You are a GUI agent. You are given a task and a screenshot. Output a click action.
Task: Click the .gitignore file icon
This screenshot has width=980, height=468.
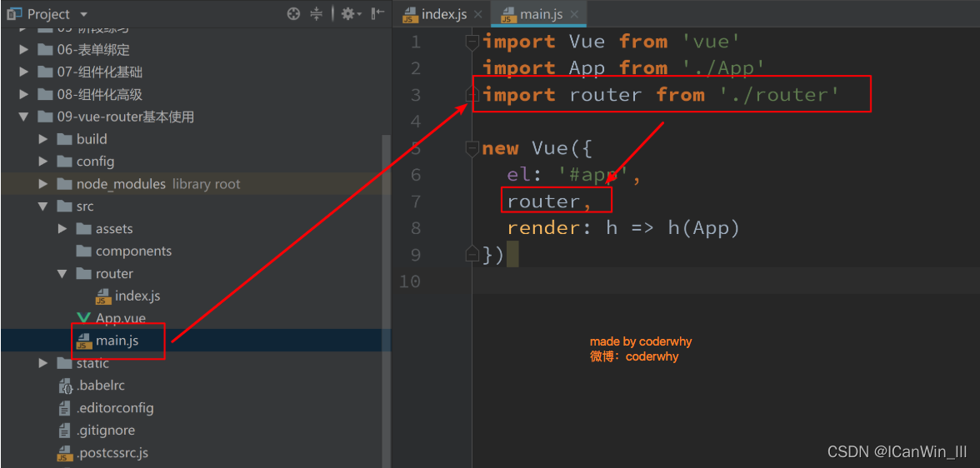coord(64,431)
